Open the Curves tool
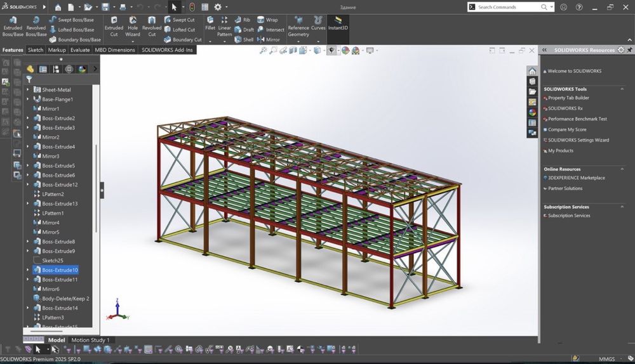 tap(318, 23)
